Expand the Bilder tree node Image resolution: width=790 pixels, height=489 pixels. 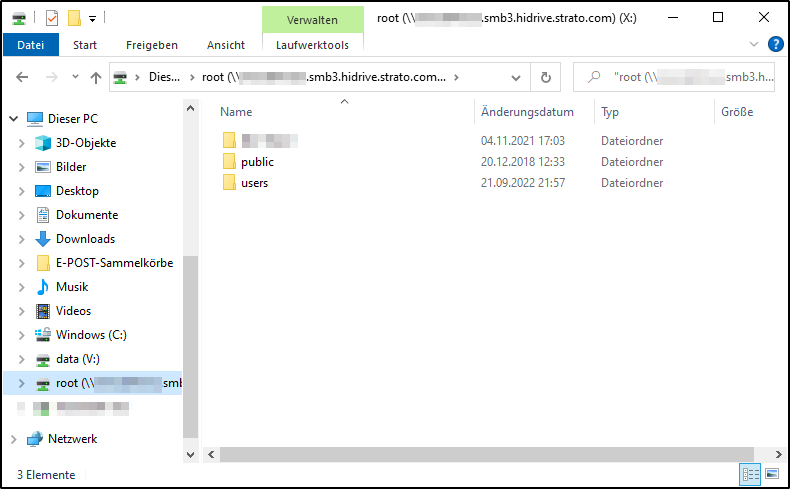coord(21,167)
